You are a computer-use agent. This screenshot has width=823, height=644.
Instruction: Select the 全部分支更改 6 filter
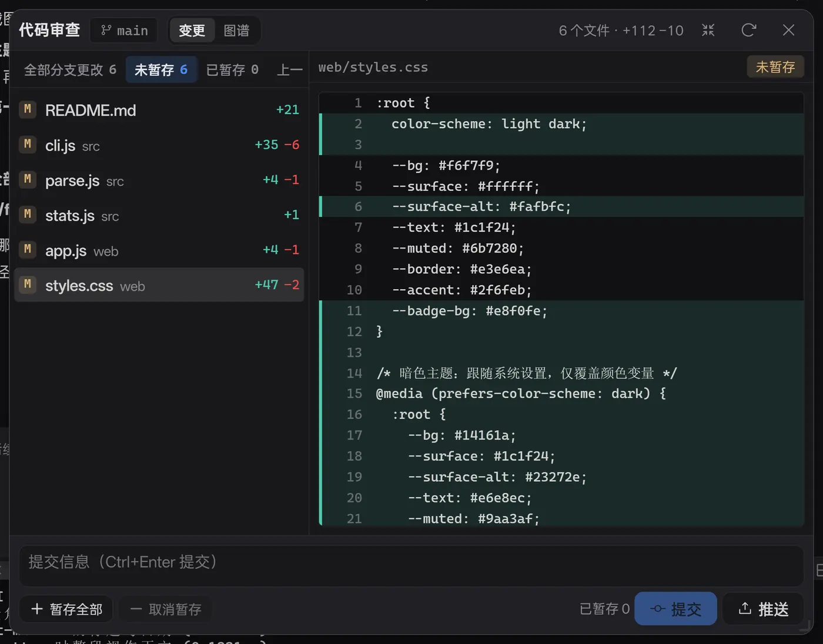70,70
